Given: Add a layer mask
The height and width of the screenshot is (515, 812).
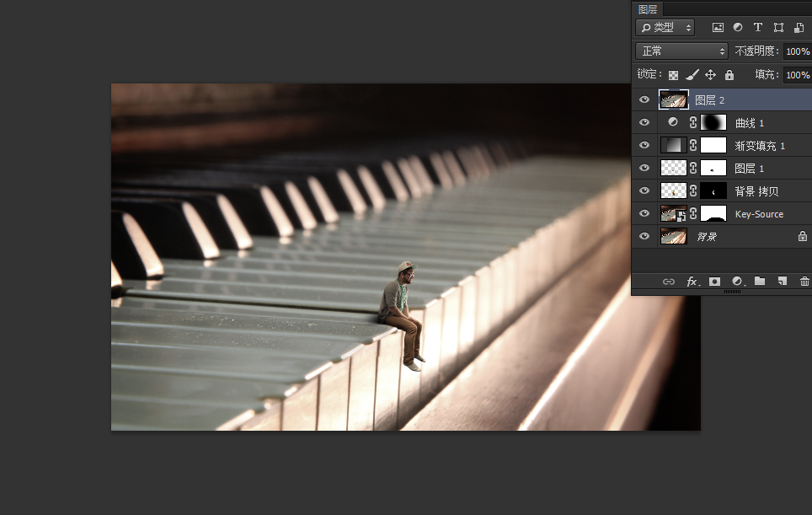Looking at the screenshot, I should point(714,282).
